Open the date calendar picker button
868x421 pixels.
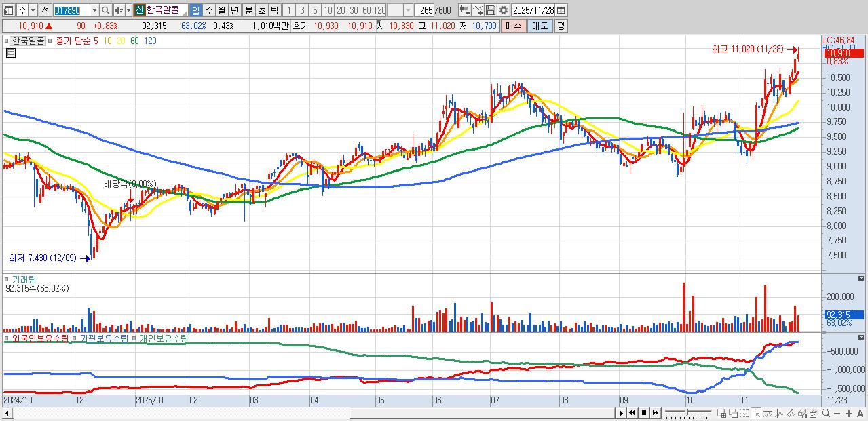pos(561,10)
